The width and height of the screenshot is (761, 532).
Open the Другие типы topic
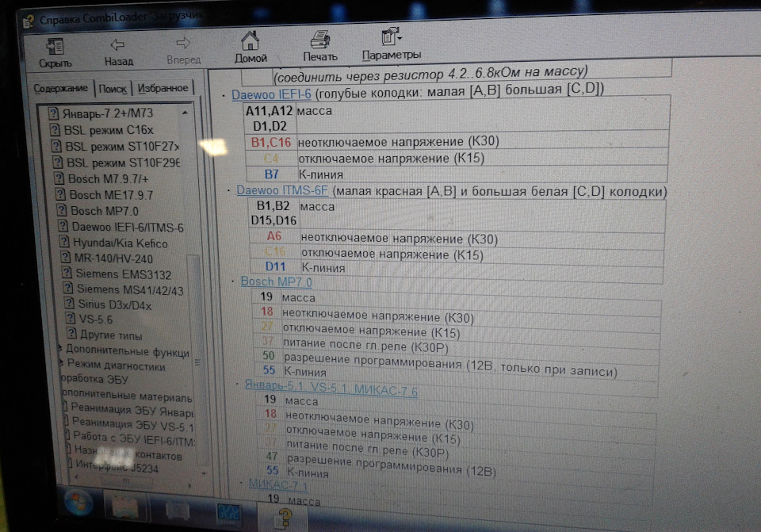[x=111, y=335]
